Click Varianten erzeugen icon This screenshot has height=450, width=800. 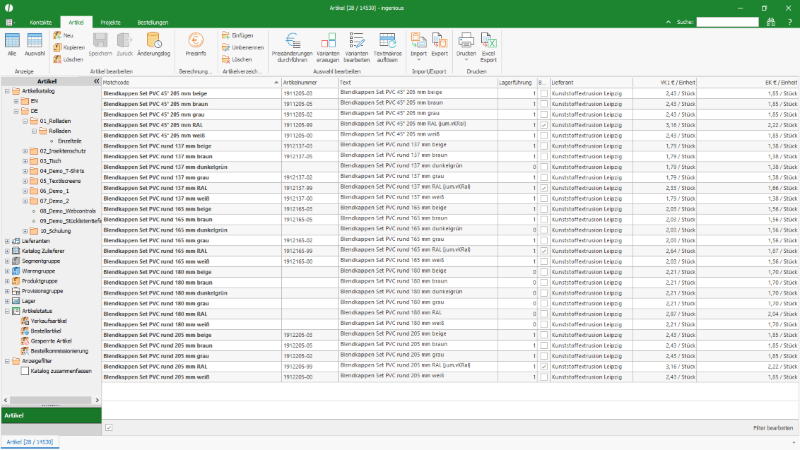click(328, 47)
